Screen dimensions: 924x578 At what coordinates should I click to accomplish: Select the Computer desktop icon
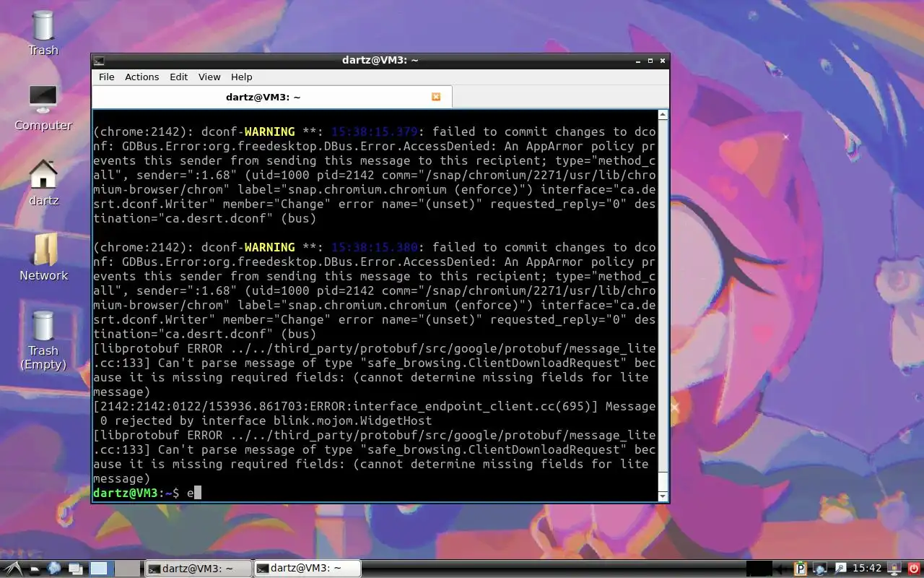click(x=43, y=108)
